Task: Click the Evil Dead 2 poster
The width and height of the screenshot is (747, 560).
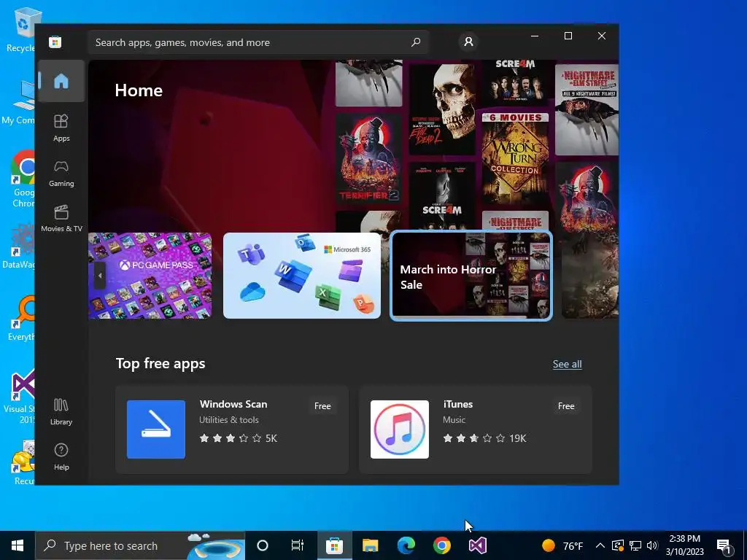Action: coord(442,109)
